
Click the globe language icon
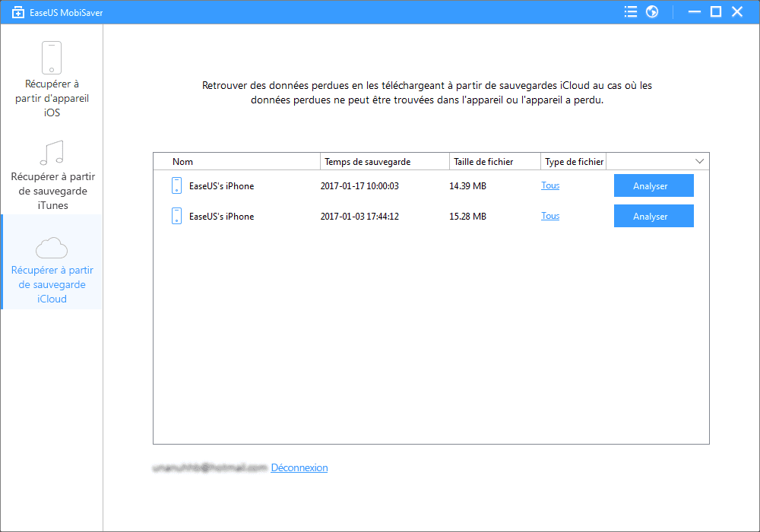(x=651, y=11)
